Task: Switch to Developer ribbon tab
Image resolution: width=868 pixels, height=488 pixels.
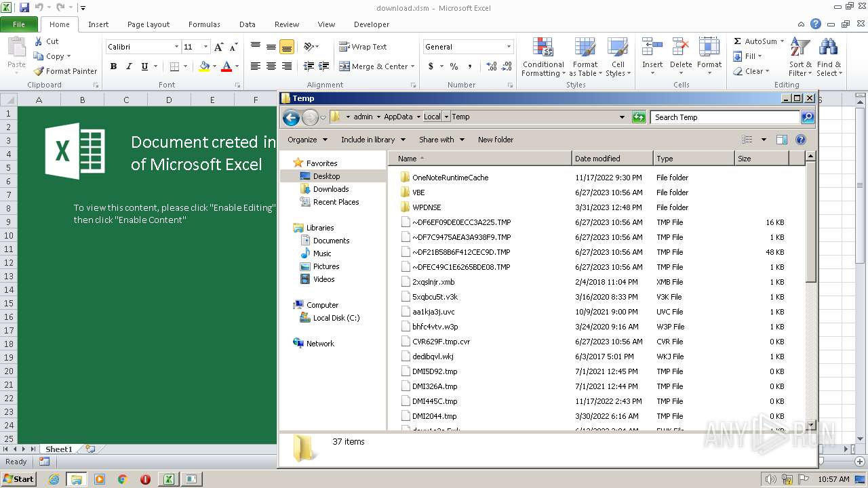Action: (x=372, y=24)
